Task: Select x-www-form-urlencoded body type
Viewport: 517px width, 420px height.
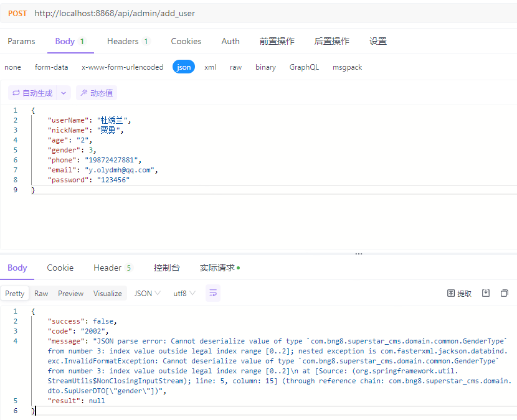Action: pos(123,67)
